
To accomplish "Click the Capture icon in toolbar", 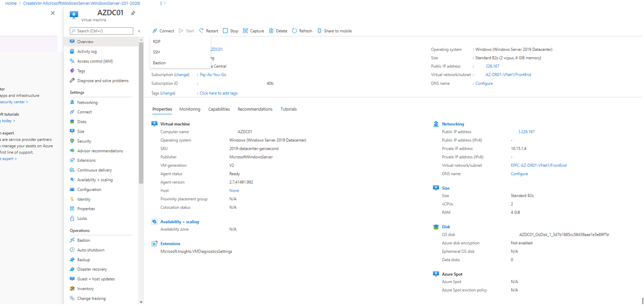I will (245, 31).
